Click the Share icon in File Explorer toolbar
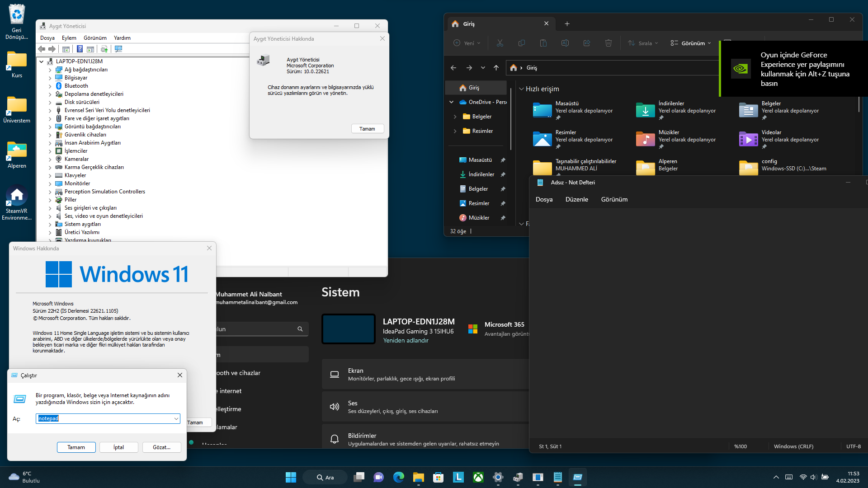The height and width of the screenshot is (488, 868). [586, 43]
